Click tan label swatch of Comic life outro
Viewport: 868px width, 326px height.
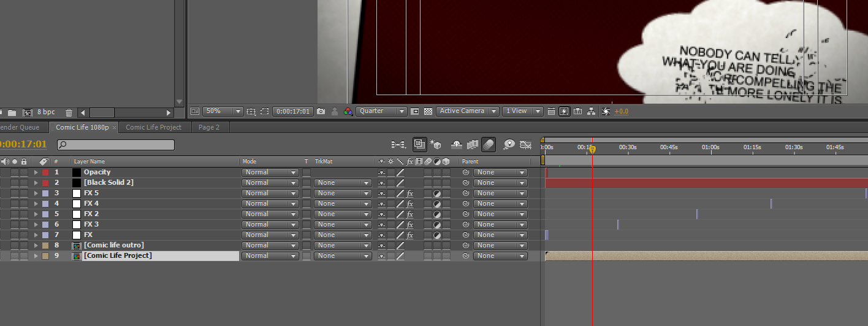click(x=45, y=246)
